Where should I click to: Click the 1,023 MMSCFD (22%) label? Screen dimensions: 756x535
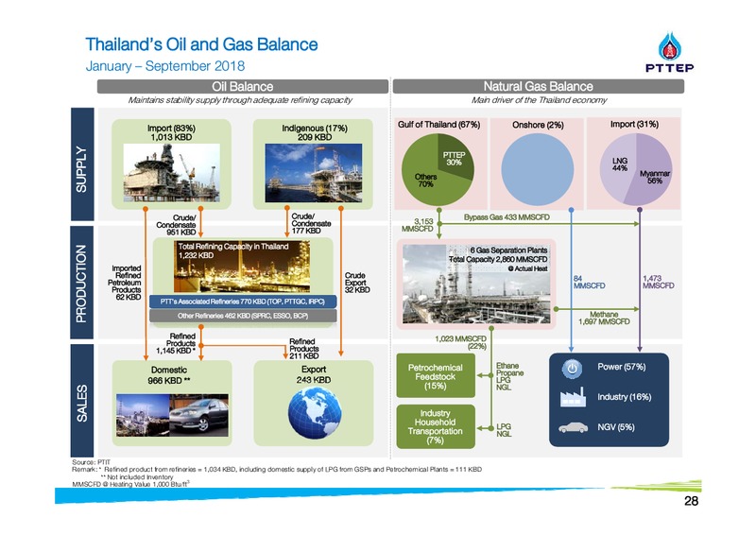(460, 342)
